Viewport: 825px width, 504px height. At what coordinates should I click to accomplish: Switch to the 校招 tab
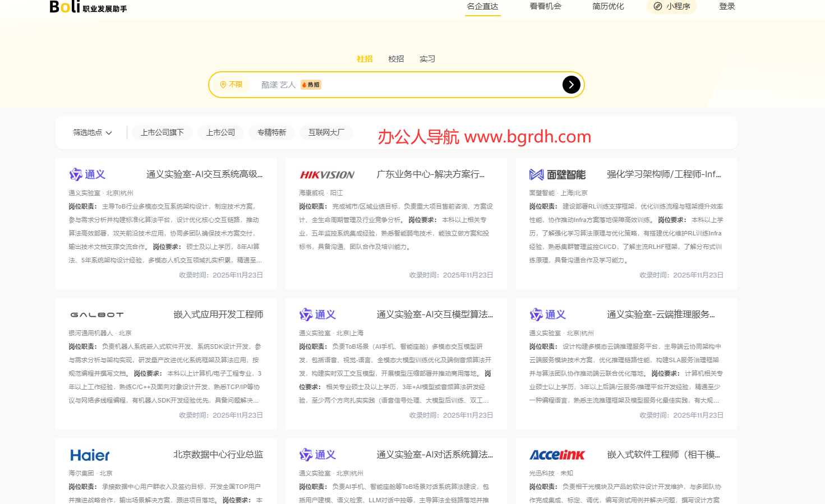click(396, 59)
